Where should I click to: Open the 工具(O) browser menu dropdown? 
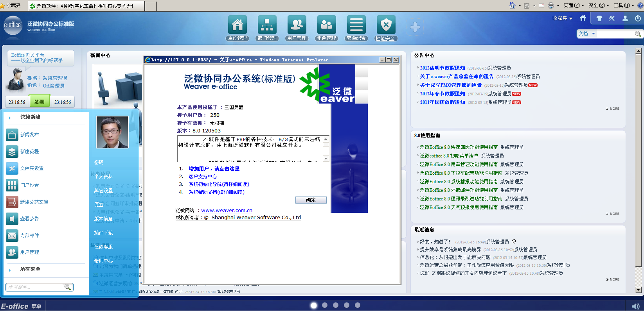624,5
